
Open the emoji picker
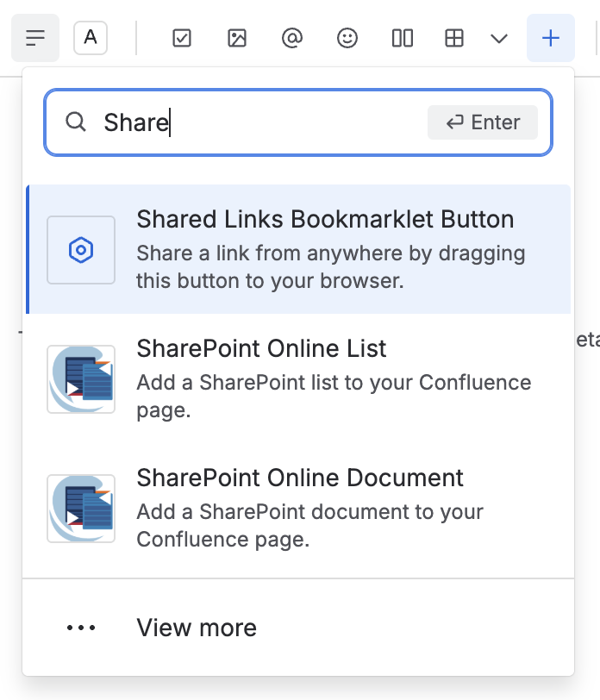tap(347, 38)
